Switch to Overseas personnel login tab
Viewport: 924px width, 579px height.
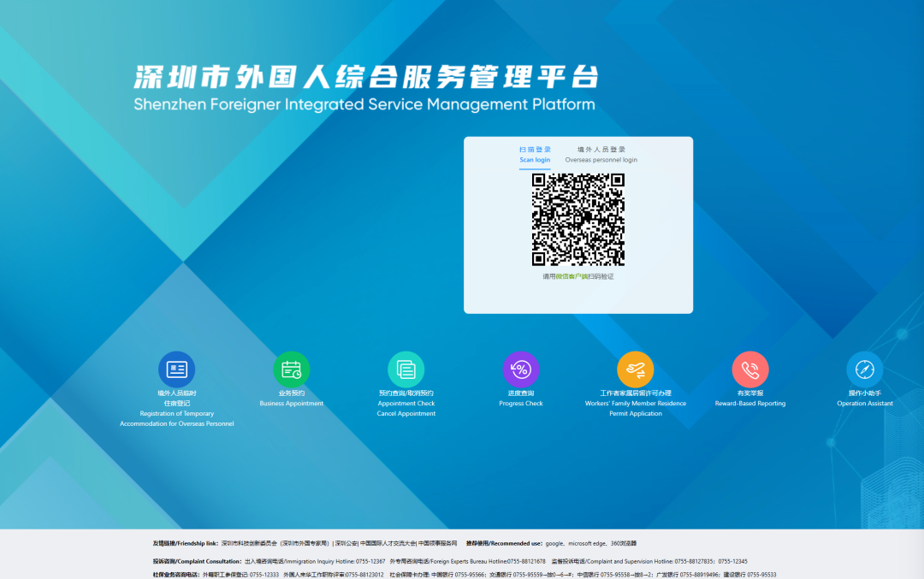pos(601,155)
